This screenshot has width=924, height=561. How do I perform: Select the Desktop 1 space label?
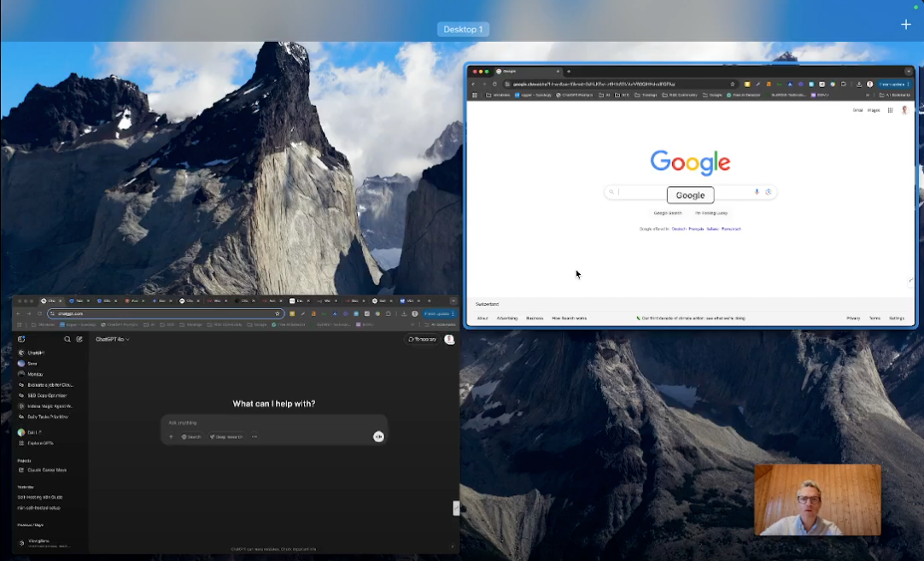[x=463, y=29]
